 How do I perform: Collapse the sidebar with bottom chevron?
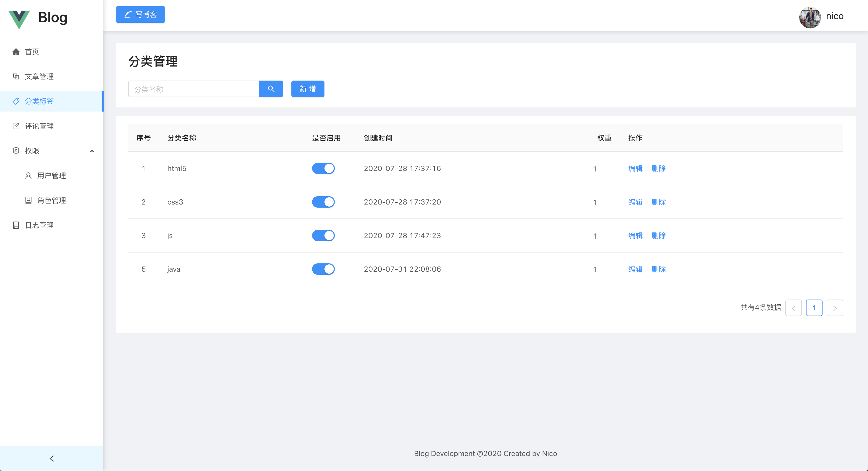point(52,458)
